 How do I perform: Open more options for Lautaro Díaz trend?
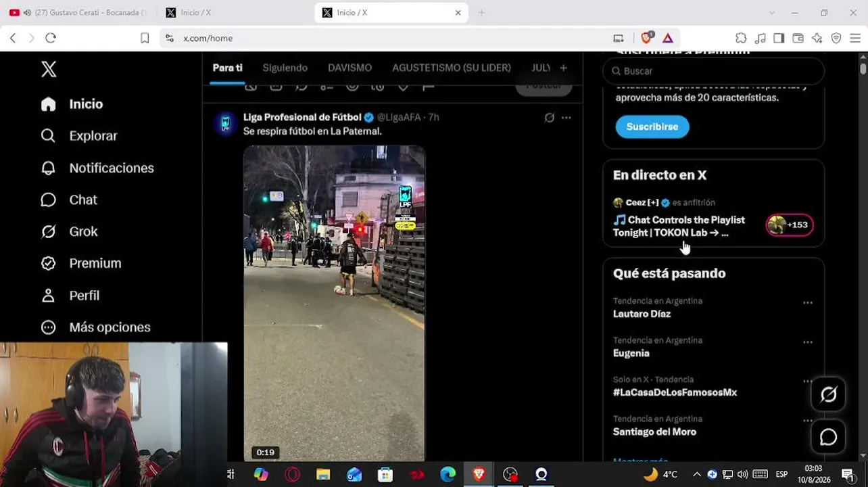tap(808, 303)
